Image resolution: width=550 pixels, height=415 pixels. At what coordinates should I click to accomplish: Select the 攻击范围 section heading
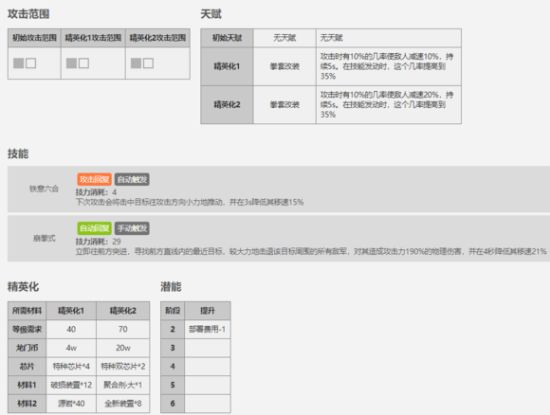(28, 14)
